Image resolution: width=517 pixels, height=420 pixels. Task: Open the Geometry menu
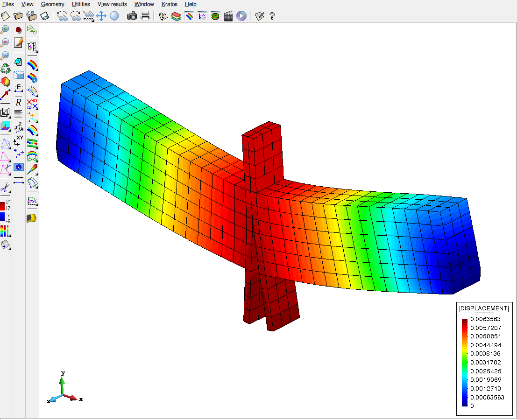[52, 4]
